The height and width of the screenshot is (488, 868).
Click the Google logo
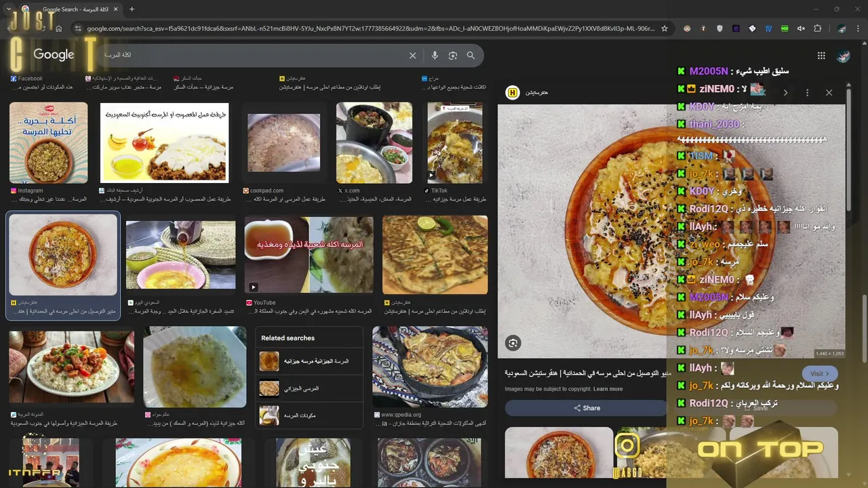(x=54, y=55)
